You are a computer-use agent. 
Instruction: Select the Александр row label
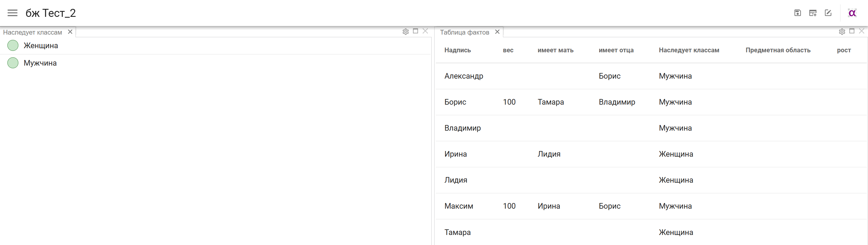point(464,76)
